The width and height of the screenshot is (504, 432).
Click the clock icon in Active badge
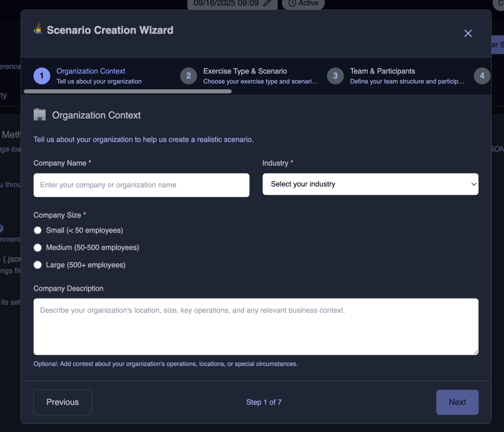(x=292, y=3)
